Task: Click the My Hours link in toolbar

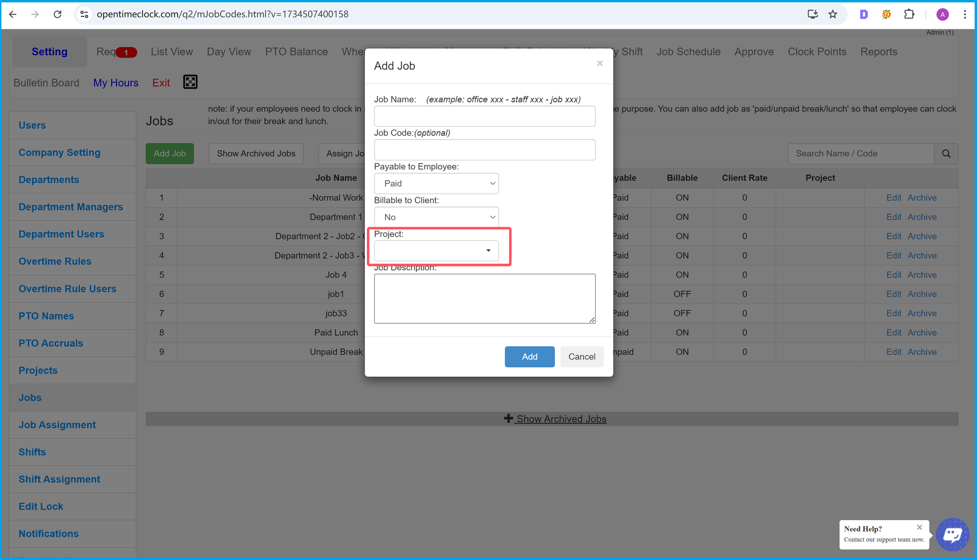Action: pos(116,83)
